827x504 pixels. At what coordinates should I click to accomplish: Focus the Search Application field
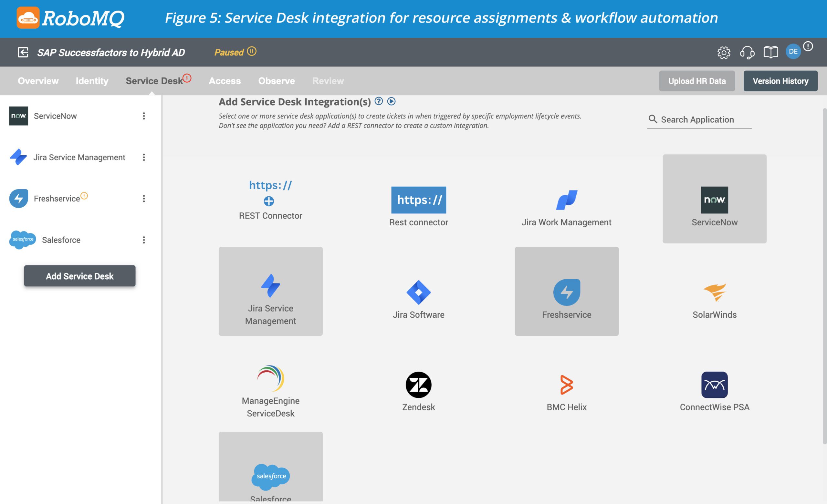(699, 119)
